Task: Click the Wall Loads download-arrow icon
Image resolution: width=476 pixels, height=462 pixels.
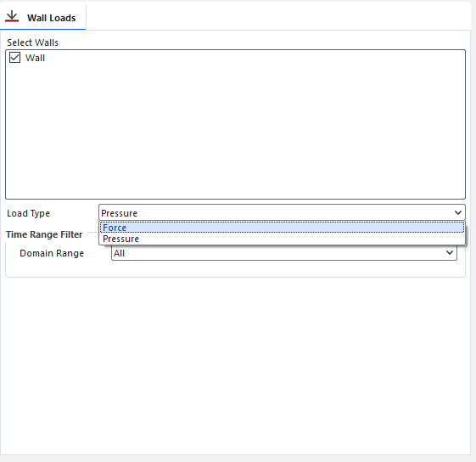Action: click(x=12, y=16)
